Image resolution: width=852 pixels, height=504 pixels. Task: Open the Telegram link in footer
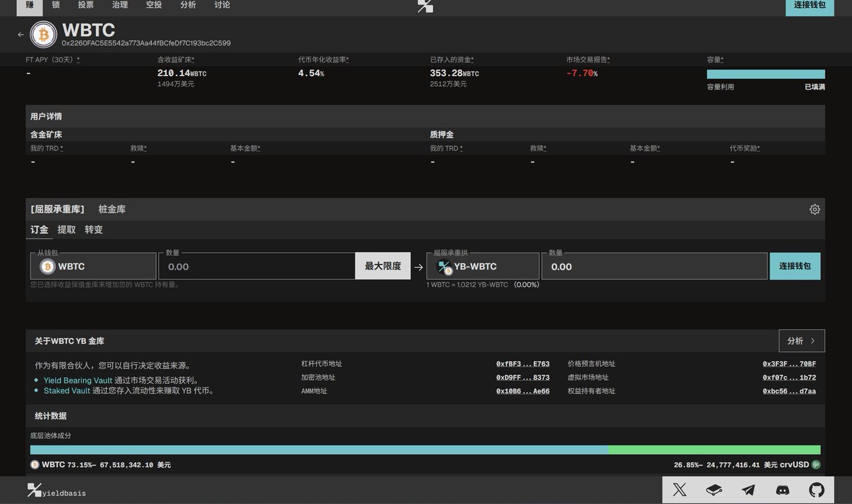(748, 490)
